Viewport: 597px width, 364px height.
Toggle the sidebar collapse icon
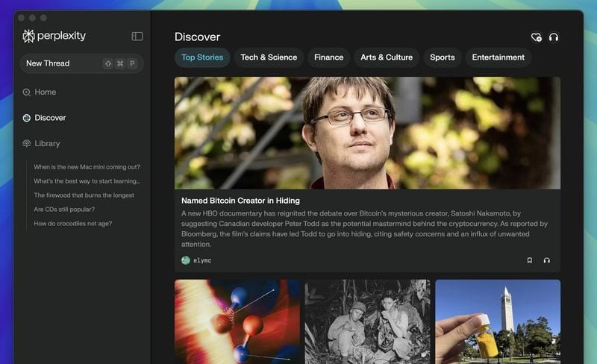(x=137, y=36)
